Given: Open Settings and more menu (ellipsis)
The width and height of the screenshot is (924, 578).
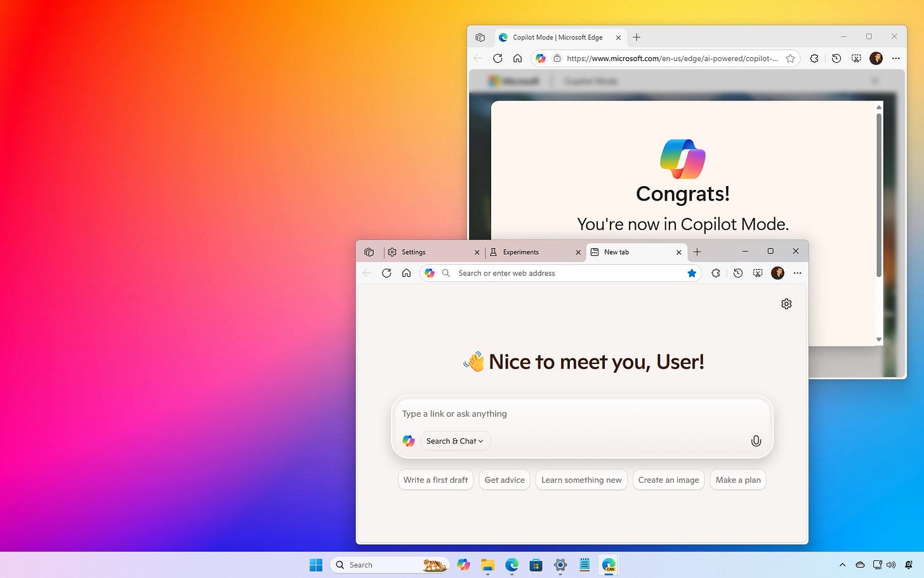Looking at the screenshot, I should (797, 273).
